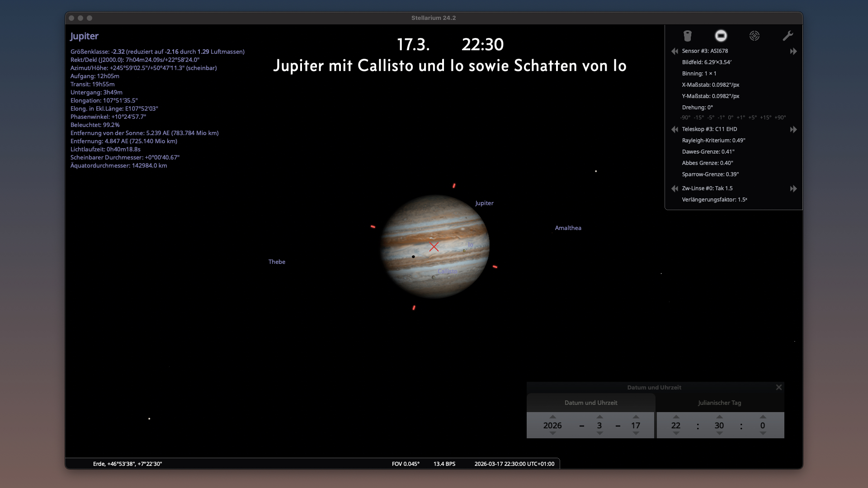Switch to next lens after Tak 1.5
The image size is (868, 488).
pos(793,189)
